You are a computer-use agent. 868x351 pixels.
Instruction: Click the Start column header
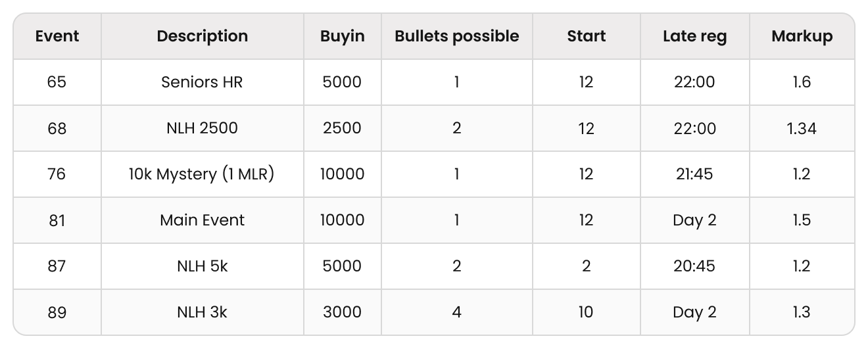(587, 36)
